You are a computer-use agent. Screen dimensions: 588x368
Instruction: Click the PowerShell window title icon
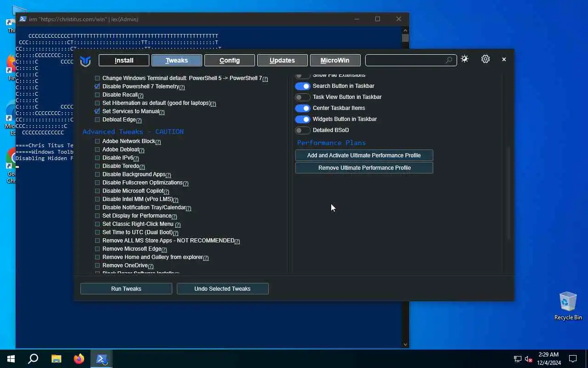tap(23, 19)
